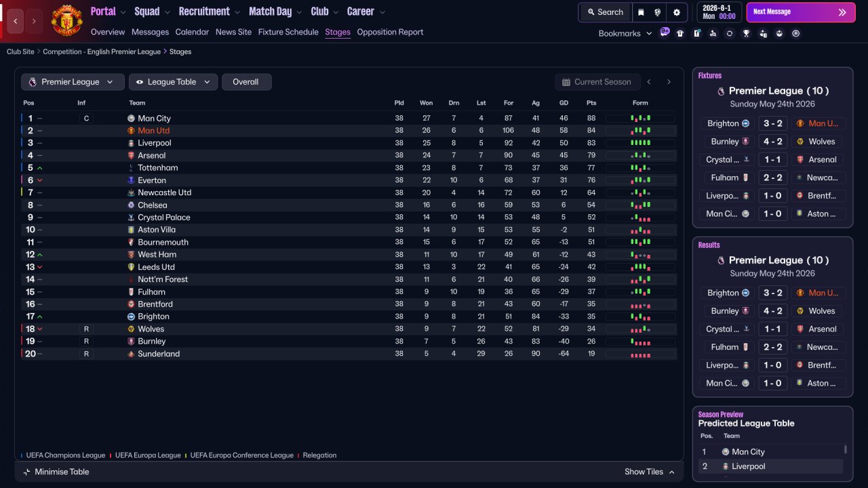This screenshot has width=868, height=488.
Task: Switch to the Overview tab
Action: (108, 32)
